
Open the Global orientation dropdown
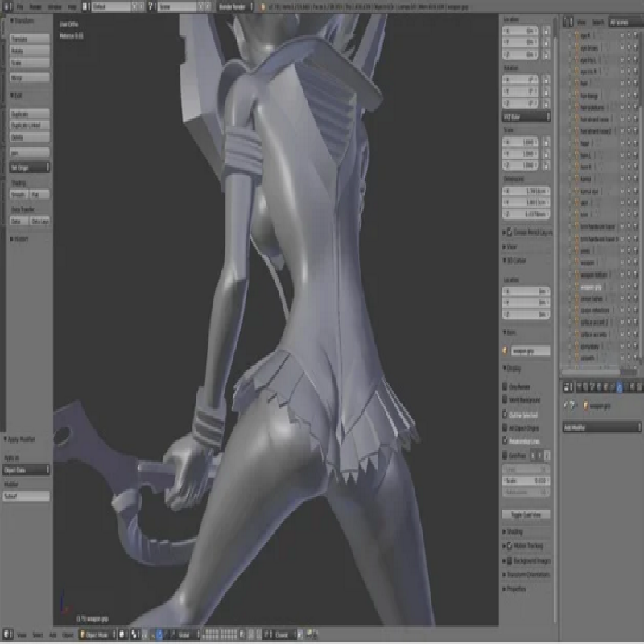point(188,634)
